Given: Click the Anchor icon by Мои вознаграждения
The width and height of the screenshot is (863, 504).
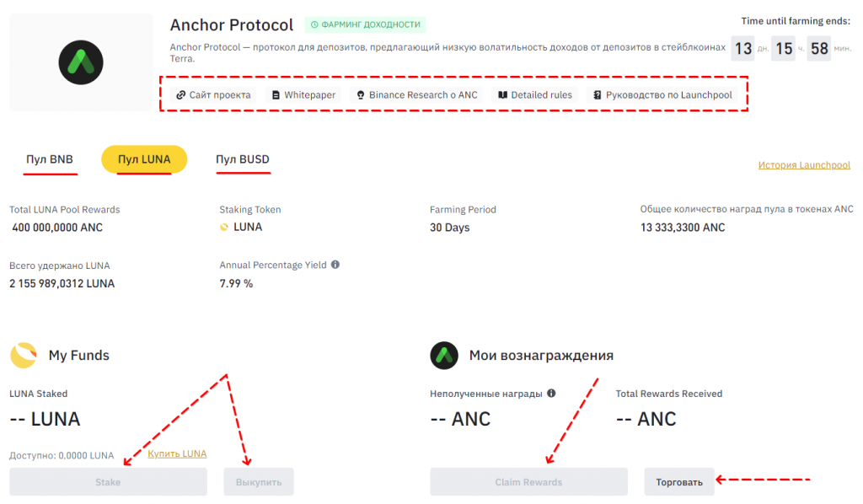Looking at the screenshot, I should (443, 356).
